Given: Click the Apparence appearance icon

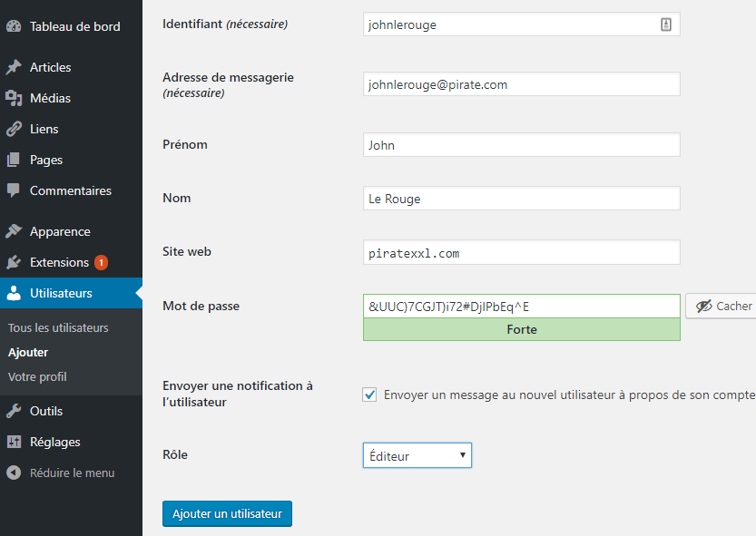Looking at the screenshot, I should (15, 231).
